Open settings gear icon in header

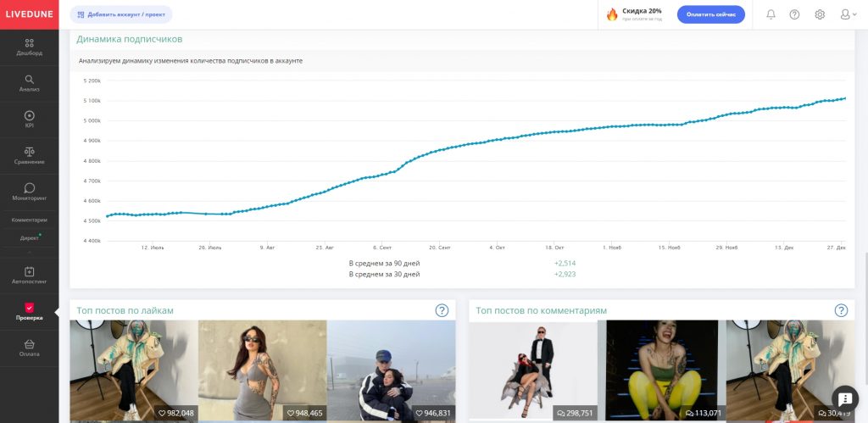(820, 14)
